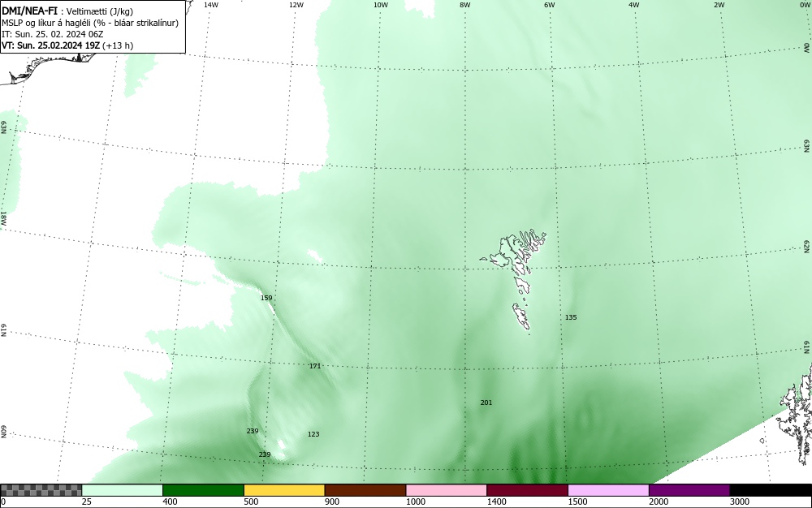Click the 123 value label on map
The height and width of the screenshot is (508, 812).
pos(313,434)
